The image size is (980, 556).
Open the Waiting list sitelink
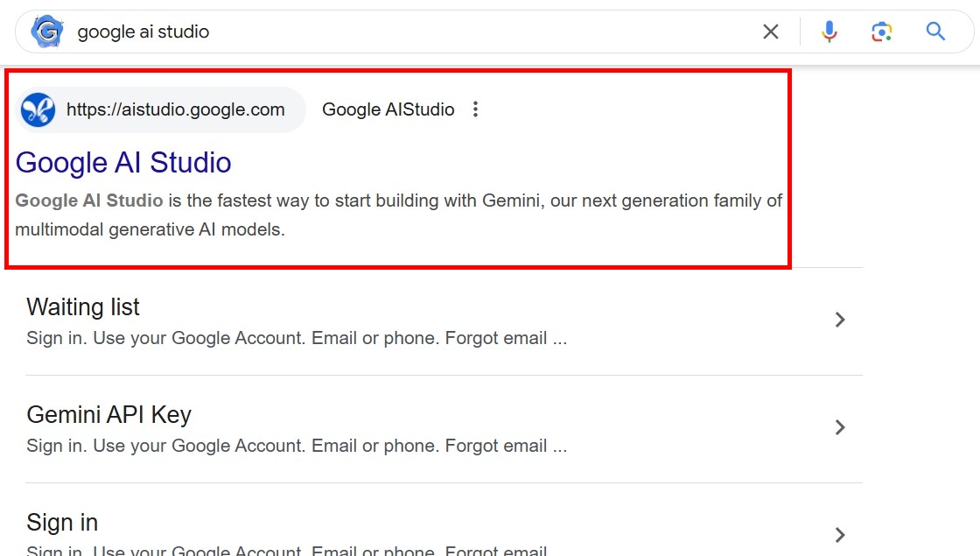(83, 307)
